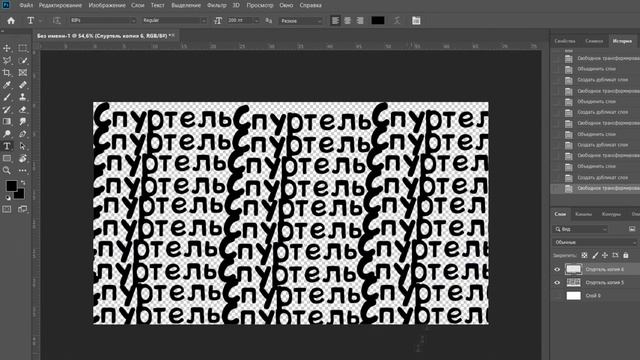The image size is (640, 360).
Task: Switch to the Свойства panel tab
Action: point(565,41)
